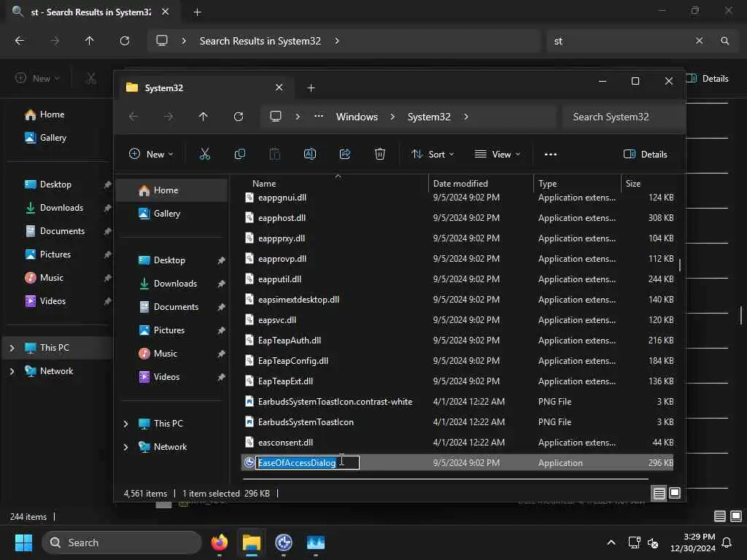747x560 pixels.
Task: Click Forward arrow in System32 window
Action: point(169,117)
